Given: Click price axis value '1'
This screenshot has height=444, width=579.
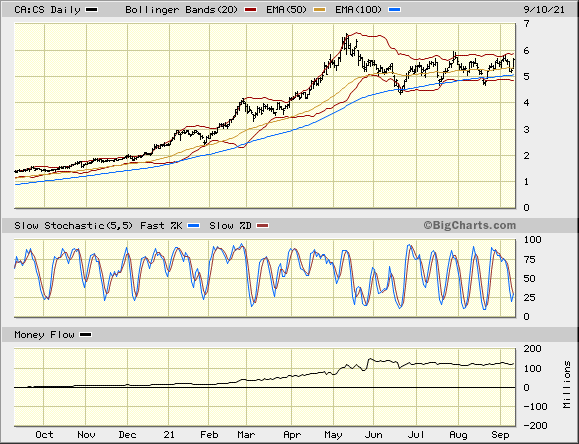Looking at the screenshot, I should tap(527, 182).
